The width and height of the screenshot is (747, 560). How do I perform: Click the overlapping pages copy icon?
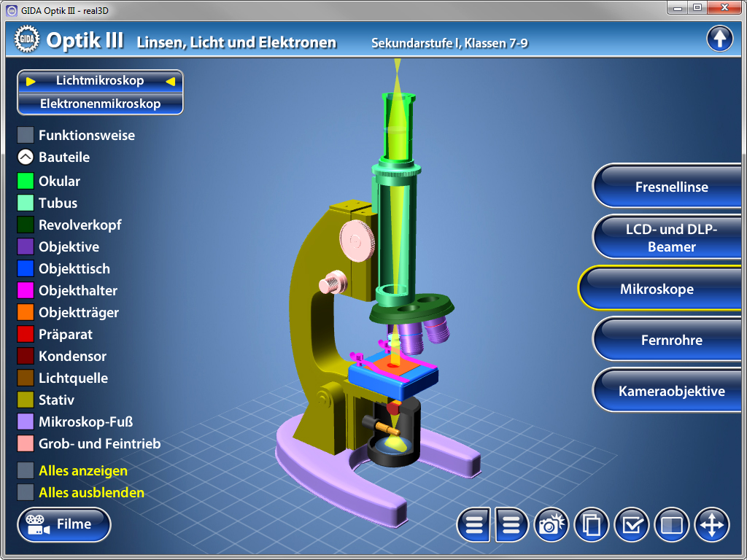(x=592, y=525)
